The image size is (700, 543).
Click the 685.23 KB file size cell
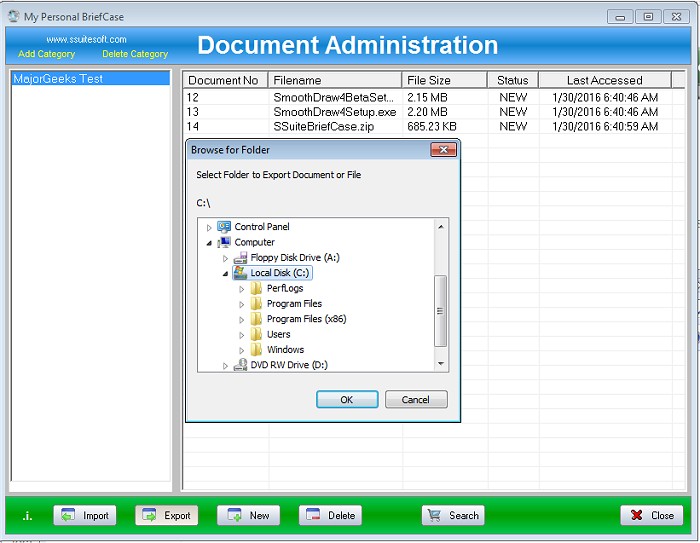click(x=432, y=126)
